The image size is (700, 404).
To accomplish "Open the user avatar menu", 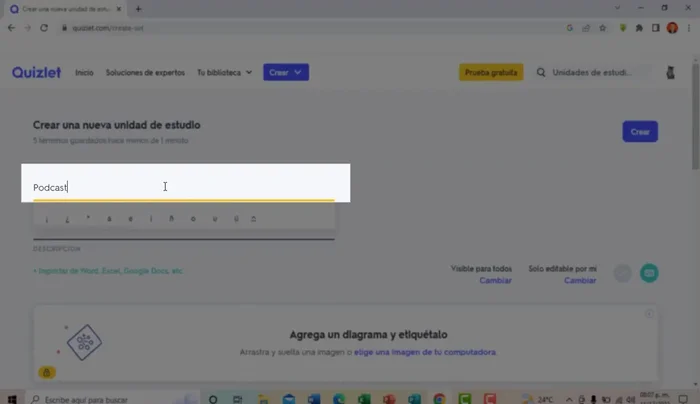I will click(x=670, y=72).
